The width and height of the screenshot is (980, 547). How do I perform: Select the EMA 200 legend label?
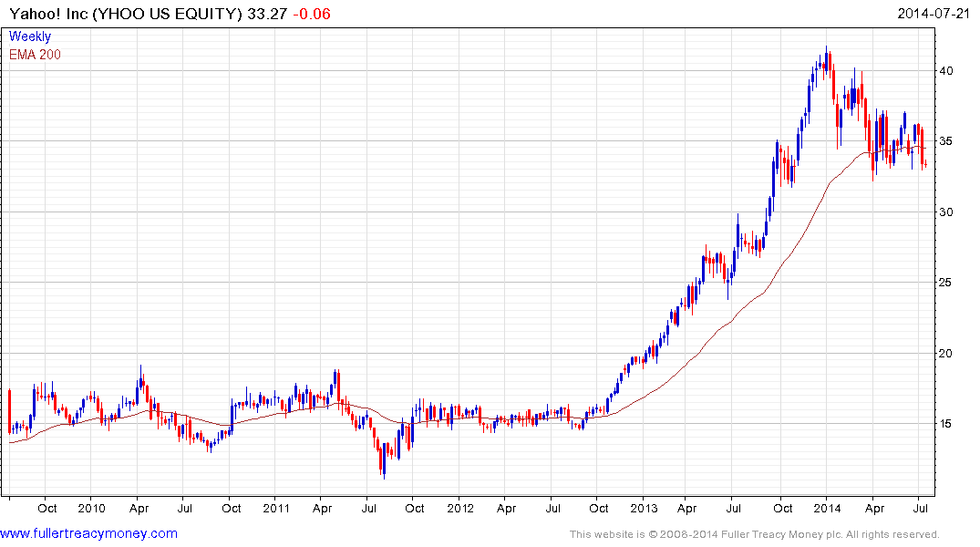[x=35, y=55]
